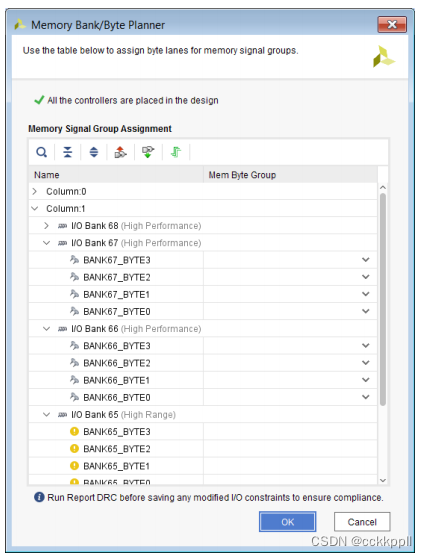Collapse the I/O Bank 67 node
427x558 pixels.
(x=46, y=243)
